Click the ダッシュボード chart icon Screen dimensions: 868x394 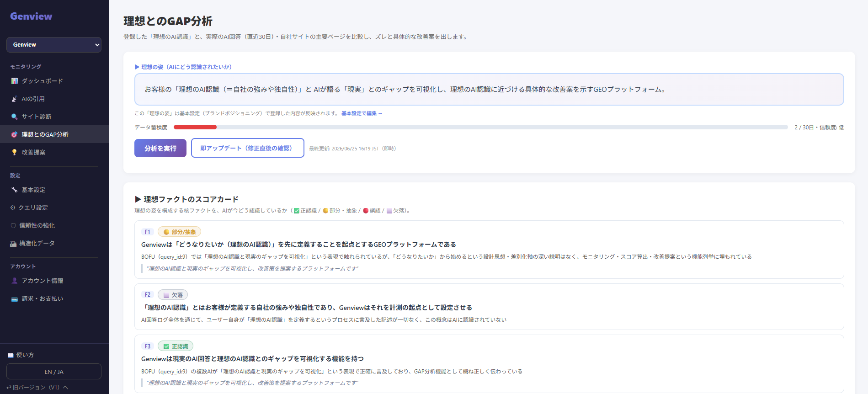click(15, 81)
